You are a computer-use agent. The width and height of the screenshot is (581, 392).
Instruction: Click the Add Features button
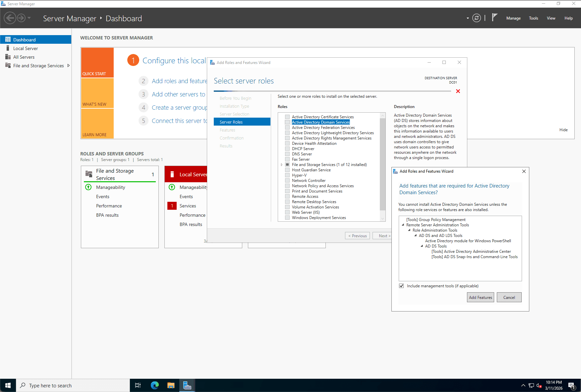coord(480,297)
